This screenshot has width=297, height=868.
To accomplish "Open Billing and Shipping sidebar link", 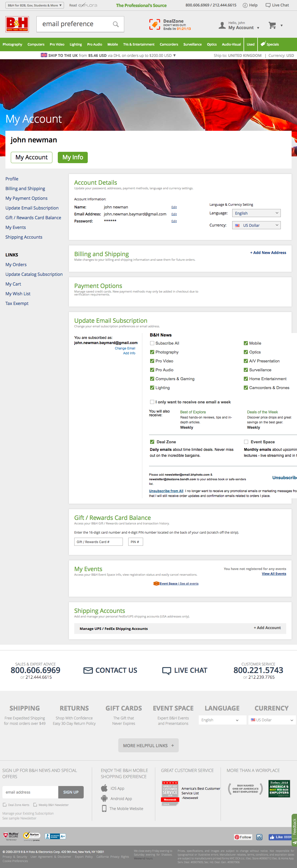I will tap(25, 189).
